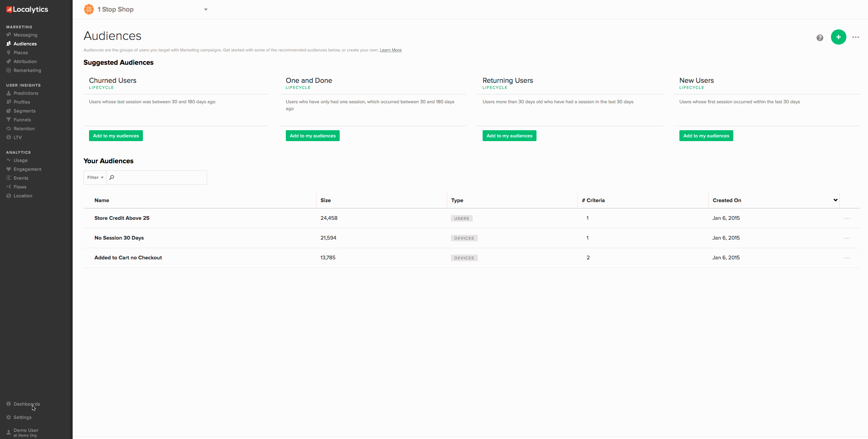
Task: Click the 1 Stop Shop app icon
Action: click(89, 10)
